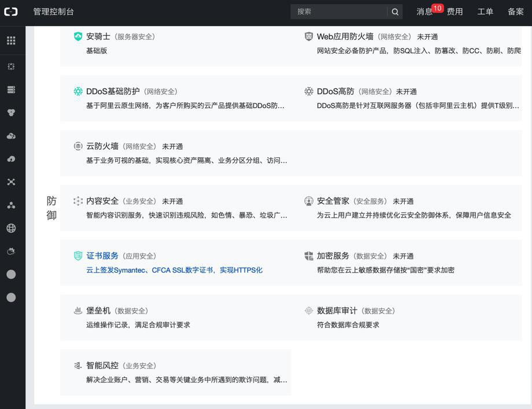Open 云防火墙 service link
Image resolution: width=532 pixels, height=409 pixels.
(x=102, y=146)
